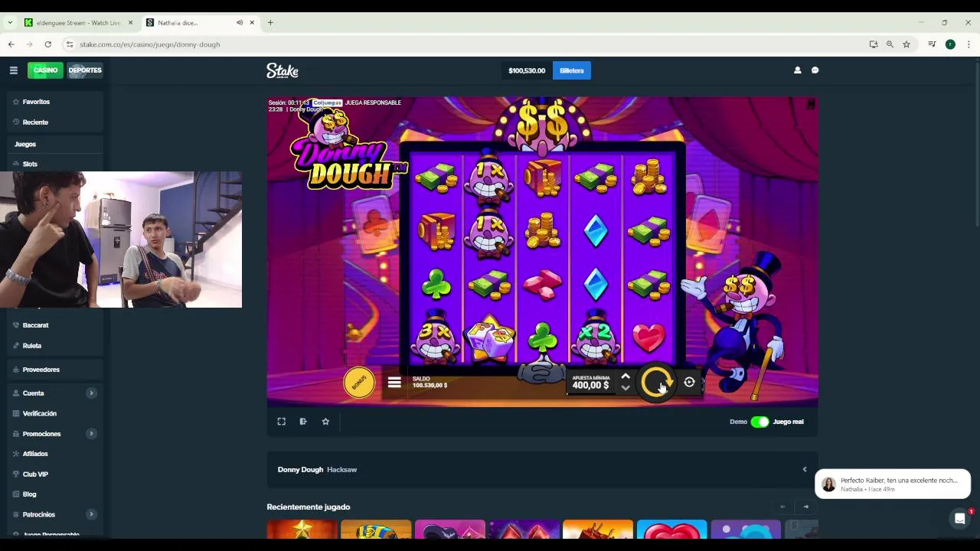Open the $100,530.00 balance selector
Image resolution: width=980 pixels, height=551 pixels.
click(x=527, y=70)
